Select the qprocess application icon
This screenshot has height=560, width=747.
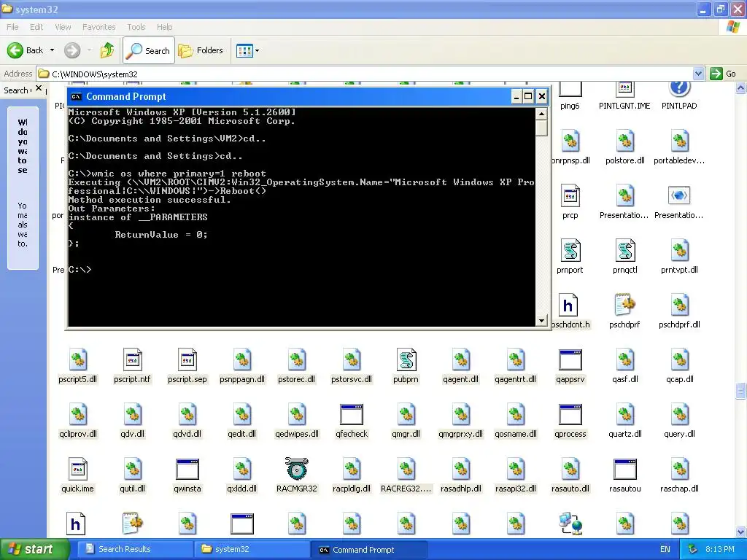(x=570, y=415)
